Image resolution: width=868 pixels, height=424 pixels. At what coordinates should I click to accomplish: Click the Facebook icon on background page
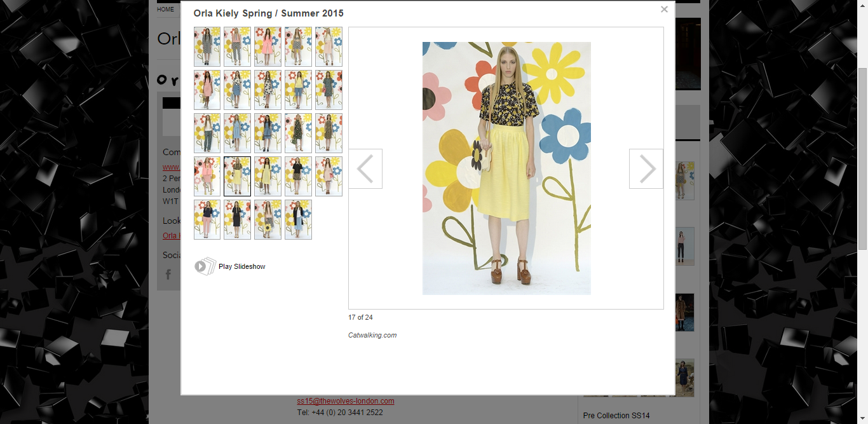(x=168, y=275)
